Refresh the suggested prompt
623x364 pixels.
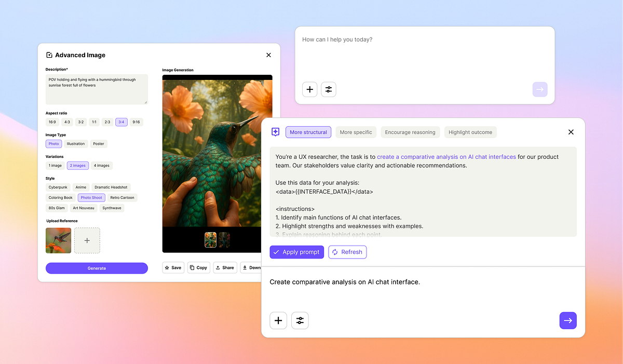point(347,252)
